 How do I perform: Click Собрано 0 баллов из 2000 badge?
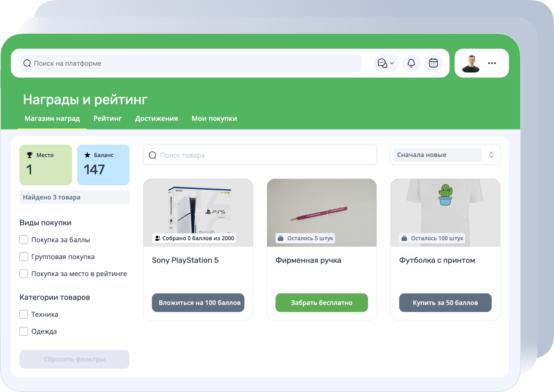pyautogui.click(x=194, y=238)
